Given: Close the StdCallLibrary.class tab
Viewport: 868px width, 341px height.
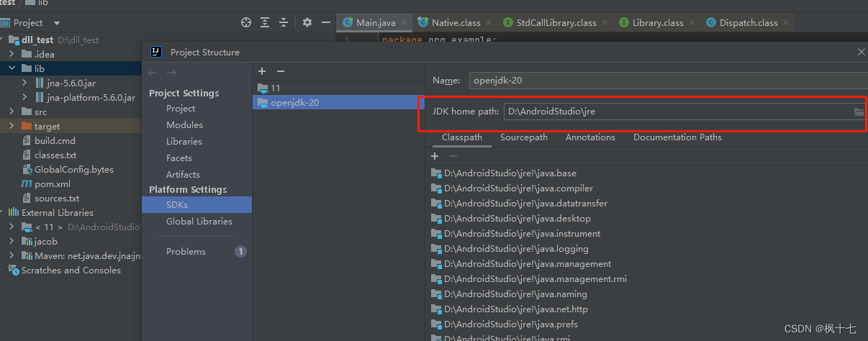Looking at the screenshot, I should click(x=604, y=23).
